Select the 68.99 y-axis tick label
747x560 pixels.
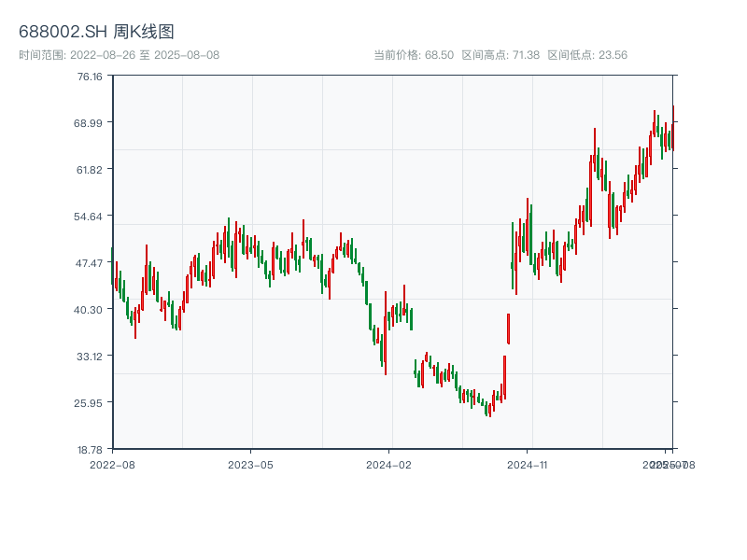click(90, 123)
